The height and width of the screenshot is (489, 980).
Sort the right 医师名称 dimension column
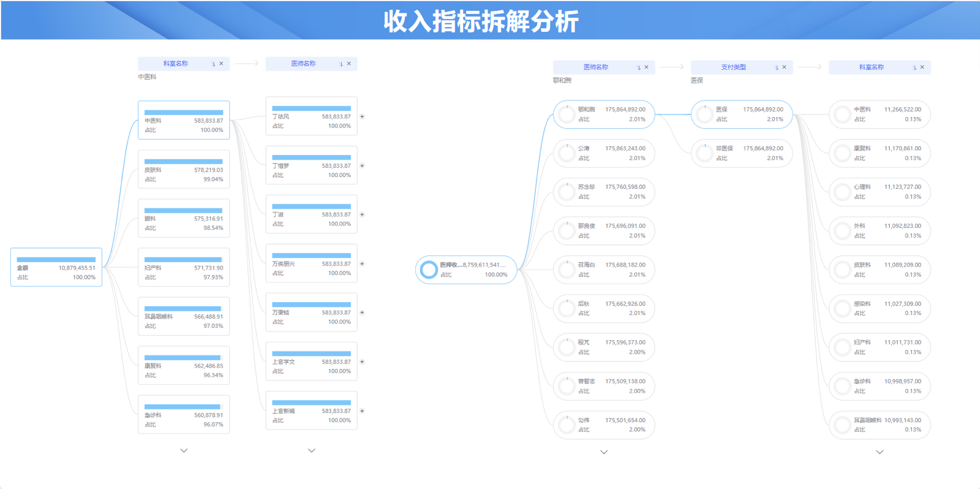pyautogui.click(x=639, y=67)
